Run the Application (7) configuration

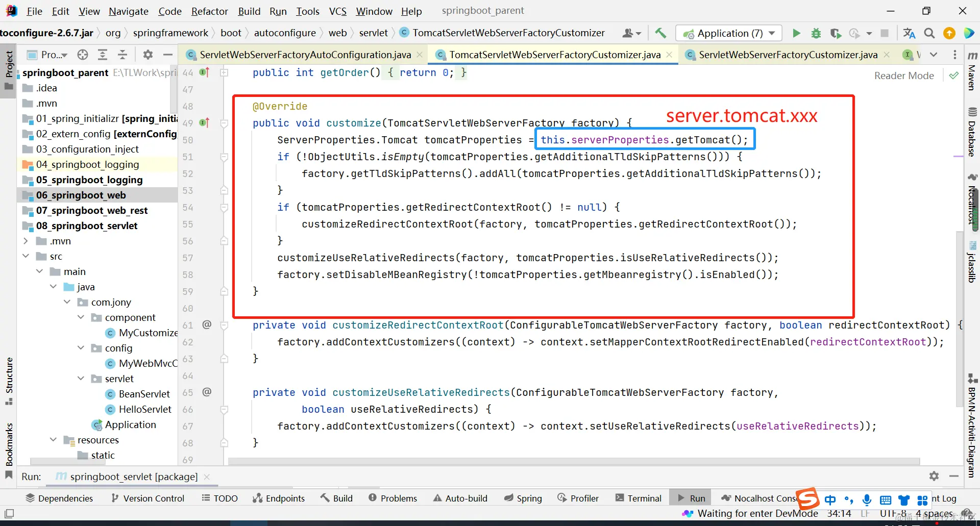pyautogui.click(x=796, y=33)
